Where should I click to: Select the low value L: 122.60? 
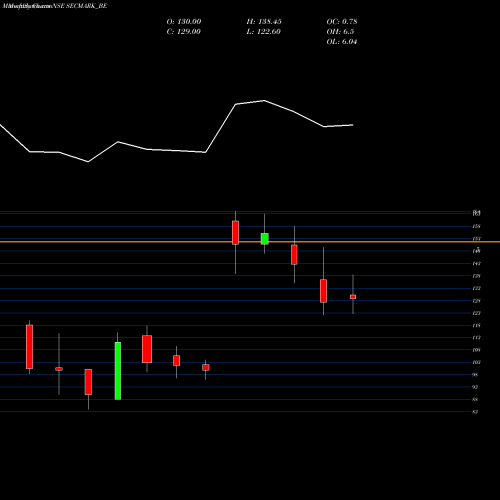[264, 32]
